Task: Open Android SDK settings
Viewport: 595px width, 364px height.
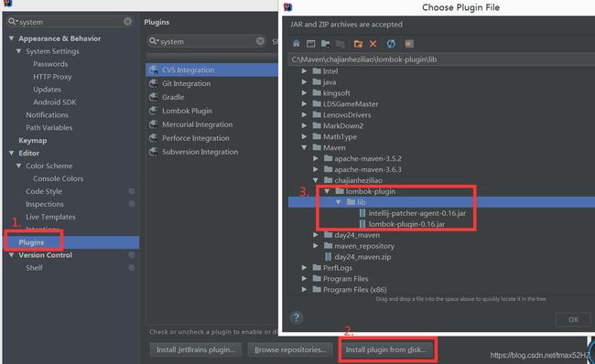Action: tap(55, 102)
